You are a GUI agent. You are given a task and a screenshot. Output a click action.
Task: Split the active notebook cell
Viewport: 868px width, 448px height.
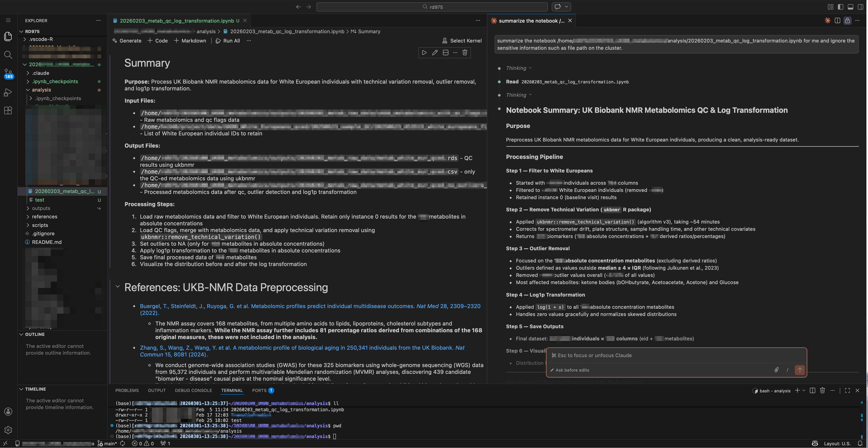pyautogui.click(x=445, y=53)
